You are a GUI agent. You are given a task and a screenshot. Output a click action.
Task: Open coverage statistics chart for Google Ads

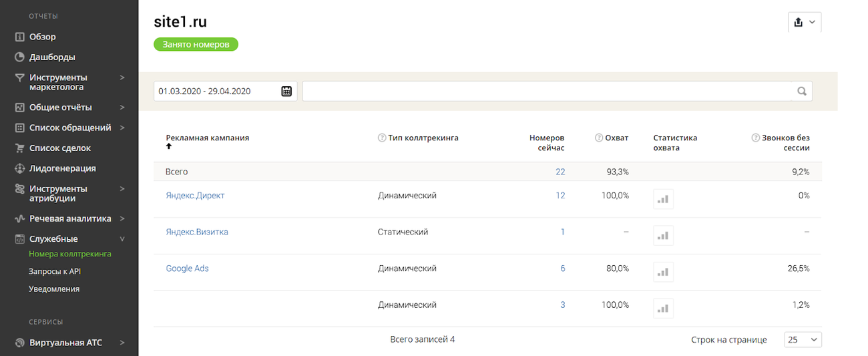663,272
